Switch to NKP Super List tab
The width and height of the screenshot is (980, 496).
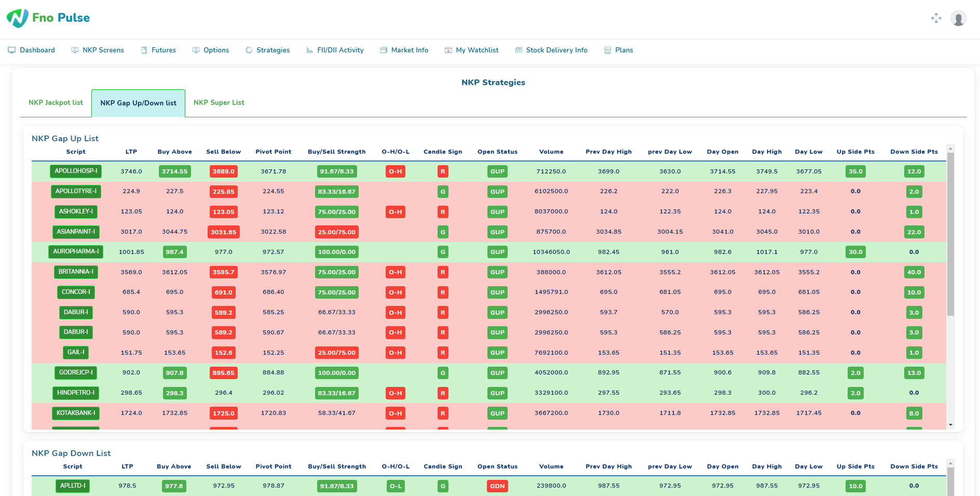point(219,103)
